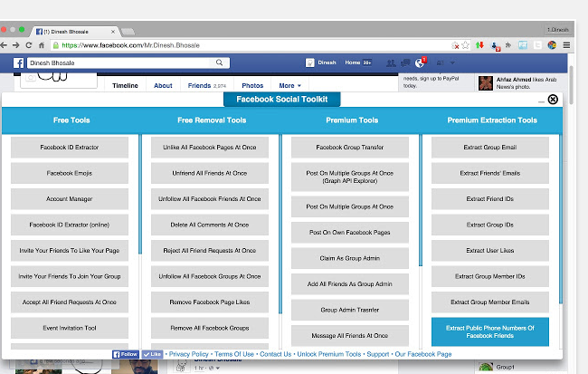Open the About tab

pos(163,86)
